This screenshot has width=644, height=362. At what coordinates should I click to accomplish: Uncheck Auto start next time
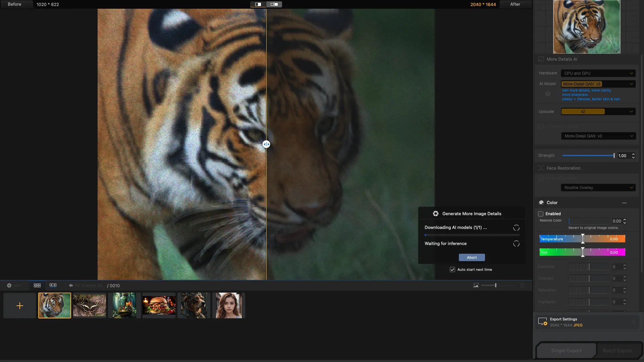pyautogui.click(x=452, y=269)
